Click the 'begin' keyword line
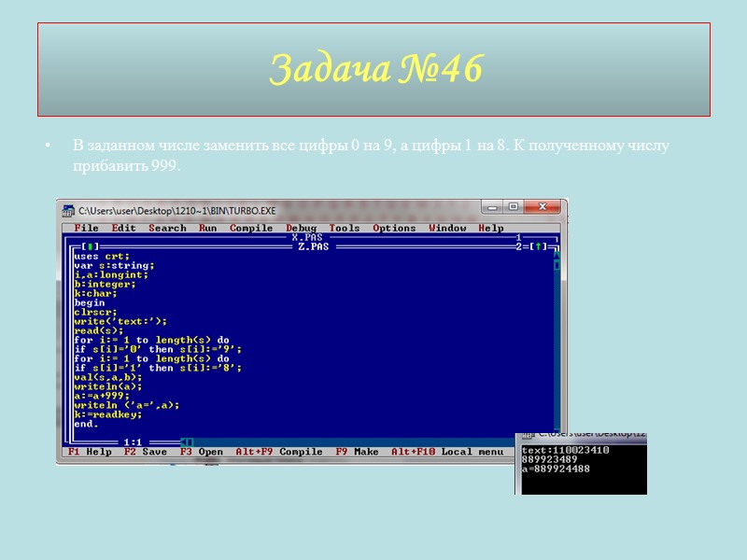The width and height of the screenshot is (747, 560). pyautogui.click(x=89, y=302)
